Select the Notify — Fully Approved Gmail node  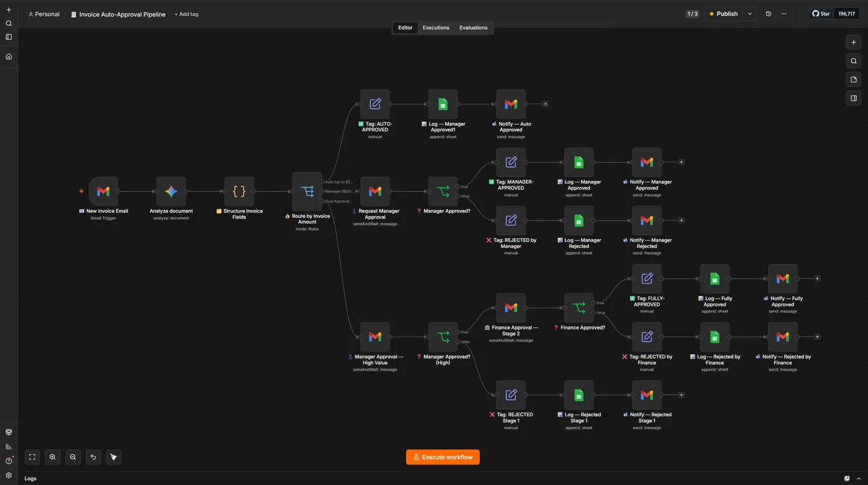coord(782,279)
